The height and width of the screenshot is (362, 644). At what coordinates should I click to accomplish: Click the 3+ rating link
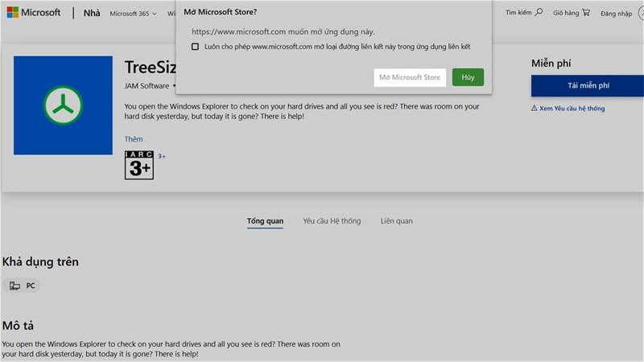click(x=162, y=156)
